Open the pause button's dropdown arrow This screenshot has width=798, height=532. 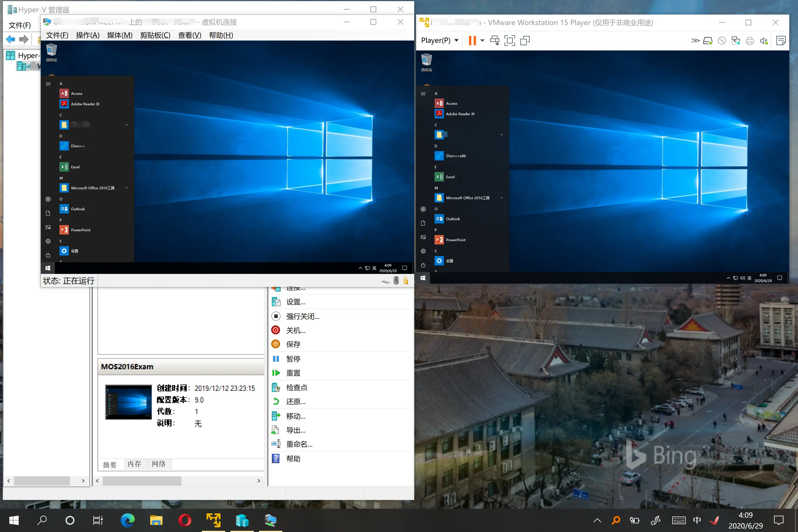pos(482,40)
